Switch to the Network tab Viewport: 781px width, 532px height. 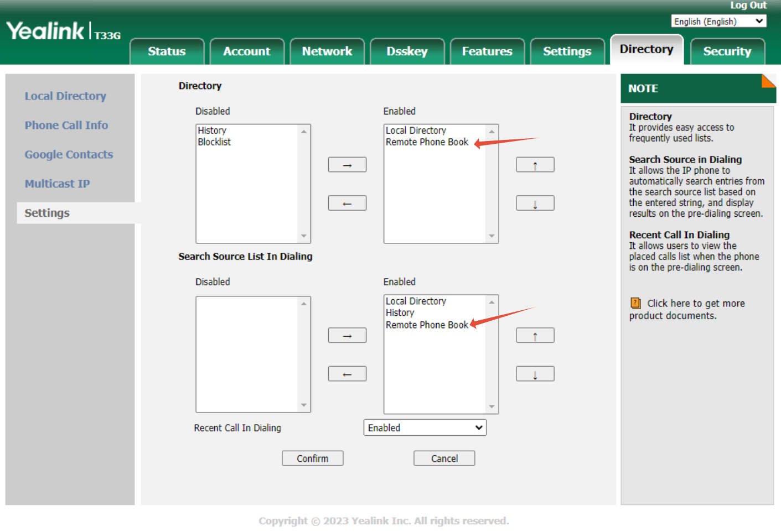click(x=327, y=51)
